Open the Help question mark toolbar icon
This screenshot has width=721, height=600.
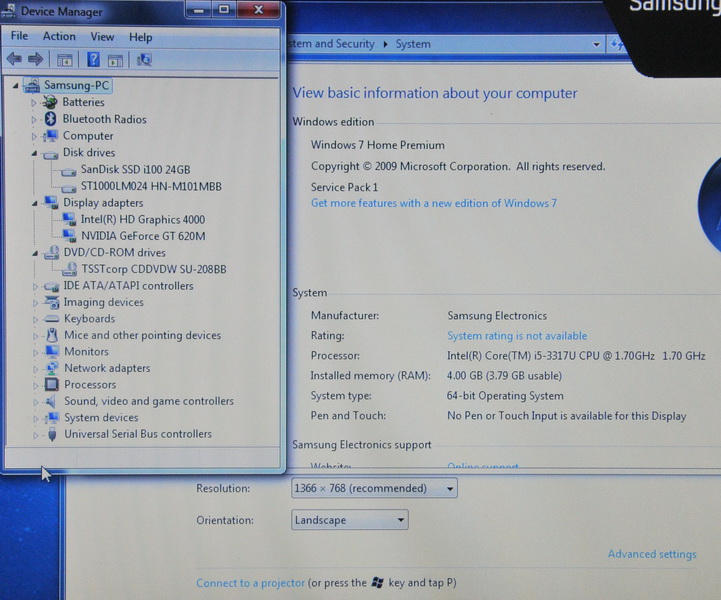(x=93, y=59)
